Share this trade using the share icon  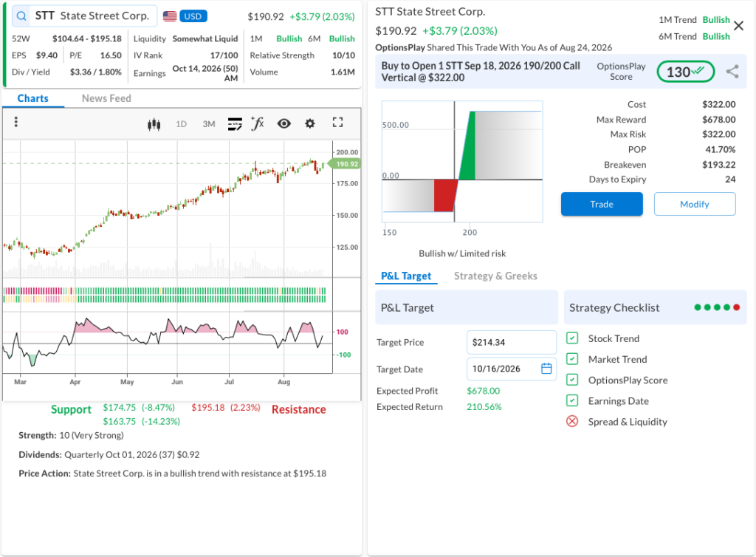pyautogui.click(x=732, y=72)
